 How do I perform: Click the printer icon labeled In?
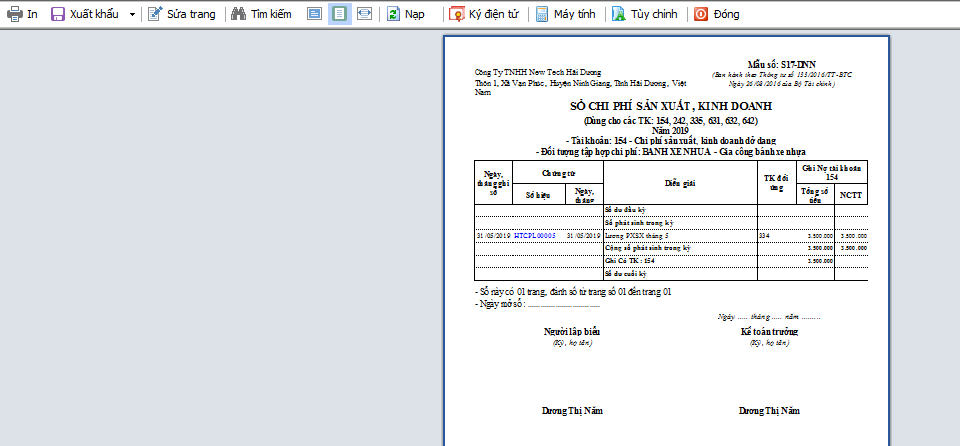22,15
